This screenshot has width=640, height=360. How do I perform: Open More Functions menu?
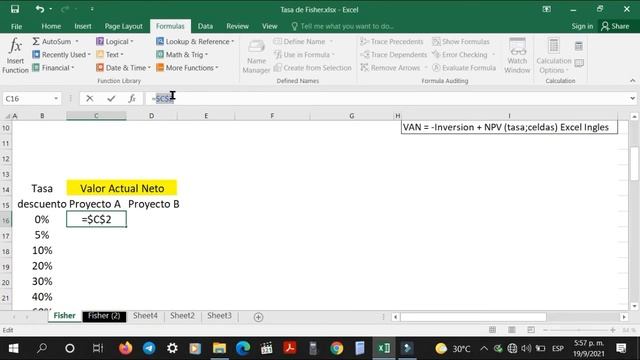[187, 68]
